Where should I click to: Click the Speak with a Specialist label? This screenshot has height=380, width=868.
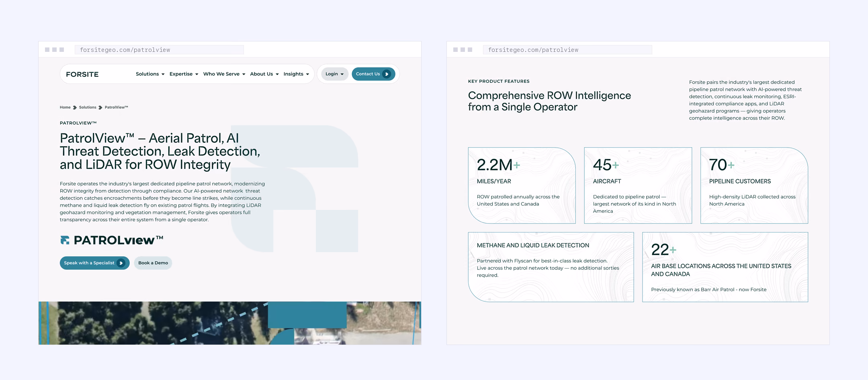[89, 263]
